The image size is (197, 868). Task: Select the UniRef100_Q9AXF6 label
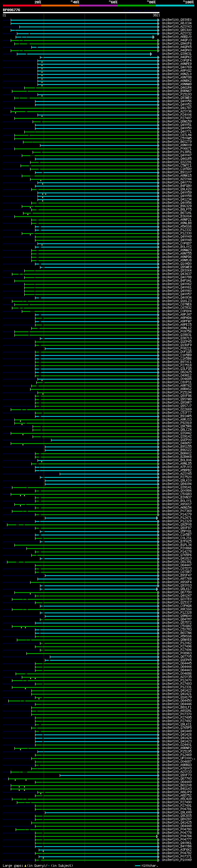tap(177, 43)
